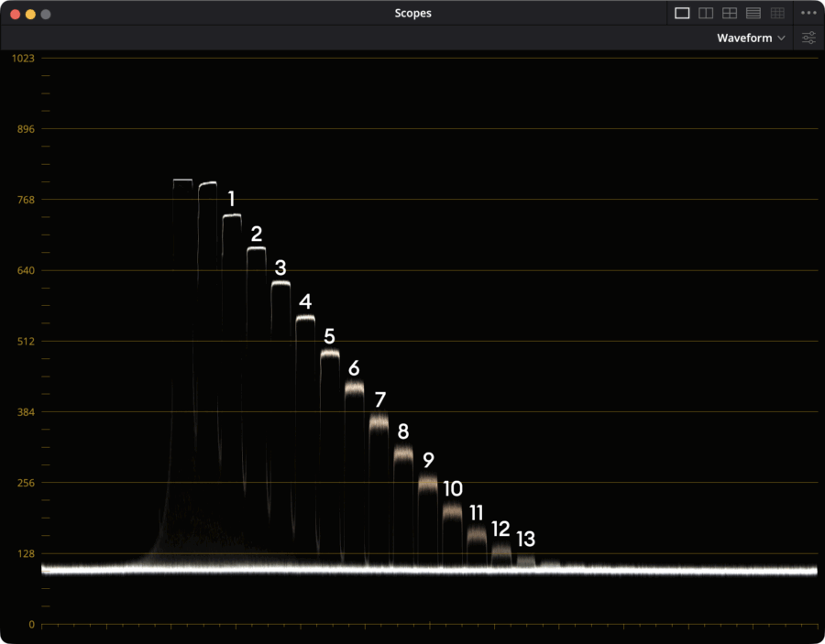Select the single scope layout icon
825x644 pixels.
(x=680, y=12)
